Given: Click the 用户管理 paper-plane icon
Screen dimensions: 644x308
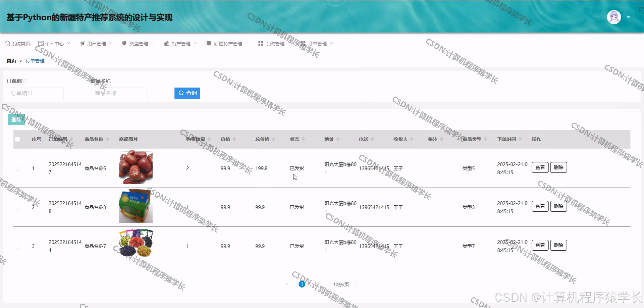Looking at the screenshot, I should pos(82,44).
